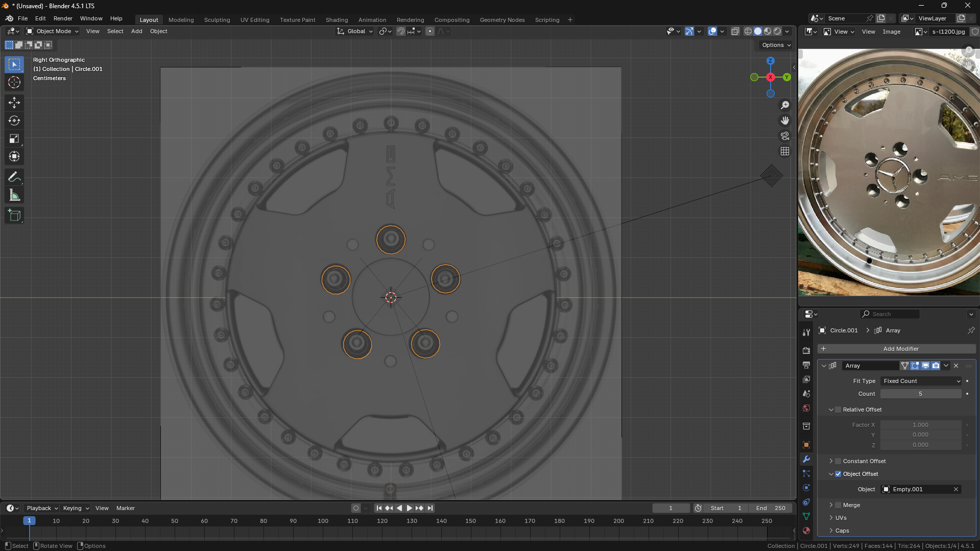This screenshot has height=551, width=980.
Task: Switch to the Shading workspace tab
Action: pos(337,20)
